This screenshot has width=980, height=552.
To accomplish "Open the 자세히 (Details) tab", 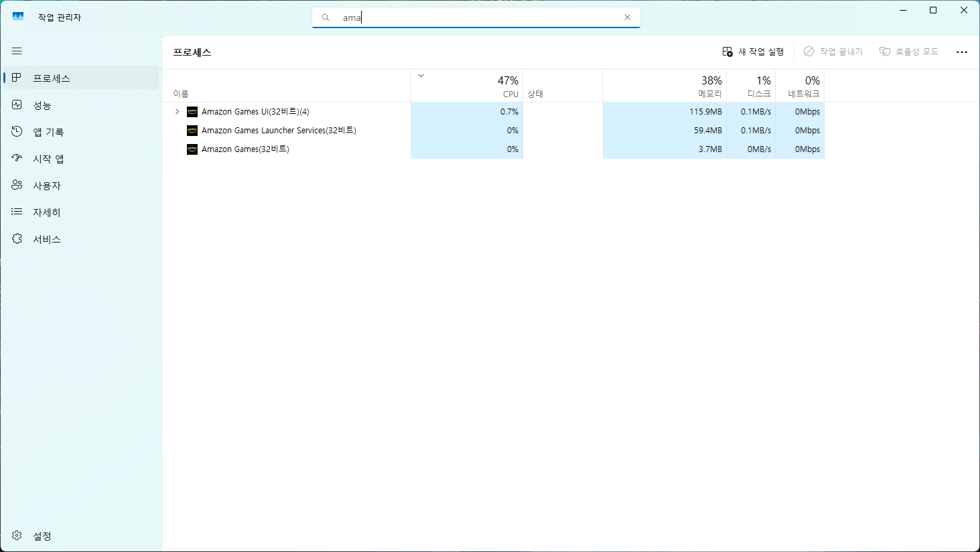I will (81, 212).
